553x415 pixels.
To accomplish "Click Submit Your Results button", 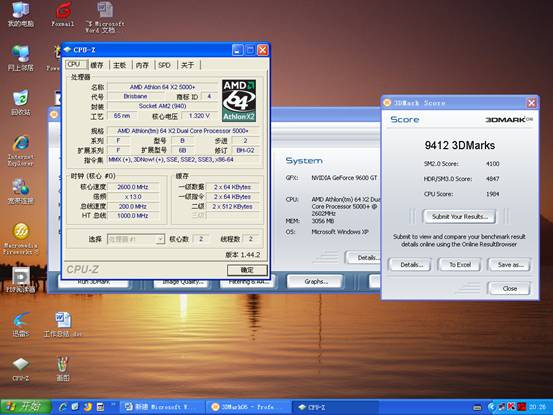I will pos(460,216).
